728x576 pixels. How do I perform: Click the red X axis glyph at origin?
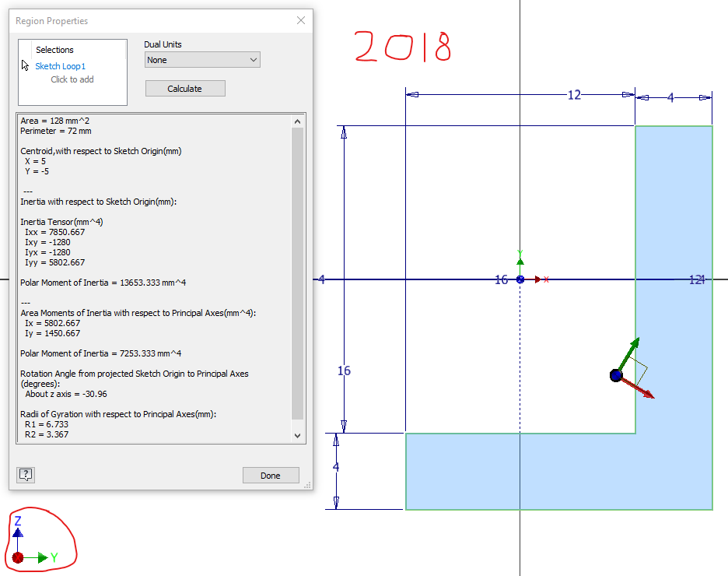pos(544,279)
